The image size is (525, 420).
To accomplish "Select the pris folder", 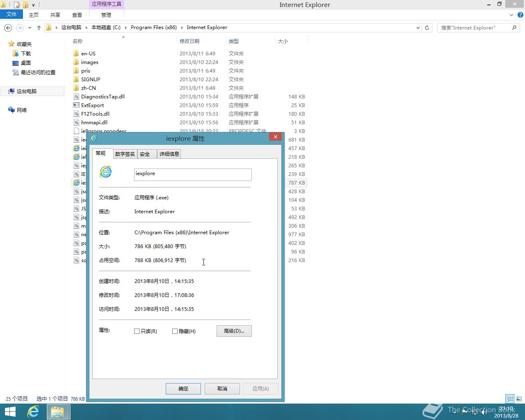I will pyautogui.click(x=85, y=71).
